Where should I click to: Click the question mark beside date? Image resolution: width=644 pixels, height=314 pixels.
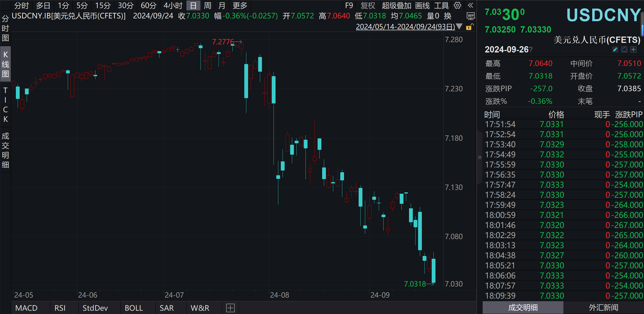[x=531, y=50]
